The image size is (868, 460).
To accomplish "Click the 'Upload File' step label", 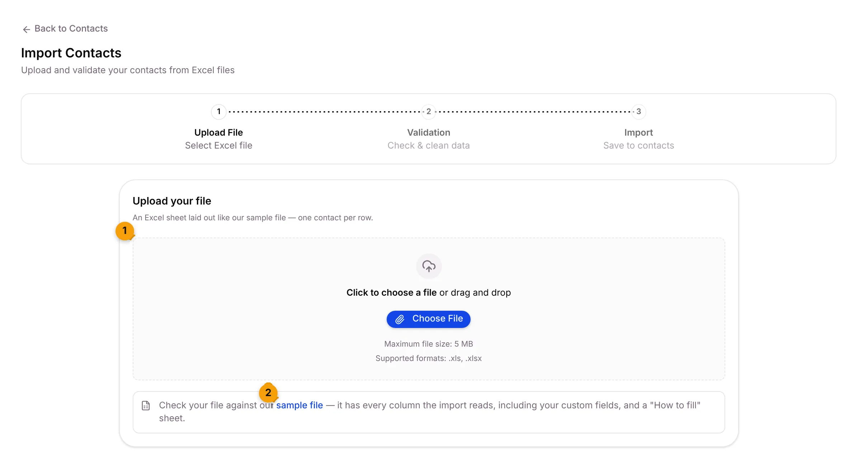I will tap(218, 132).
